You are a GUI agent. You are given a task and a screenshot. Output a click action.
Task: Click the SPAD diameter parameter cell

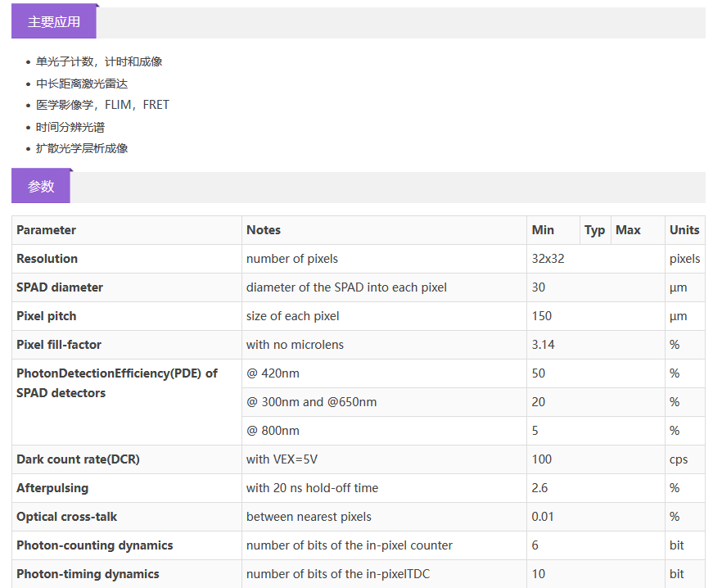(x=60, y=287)
